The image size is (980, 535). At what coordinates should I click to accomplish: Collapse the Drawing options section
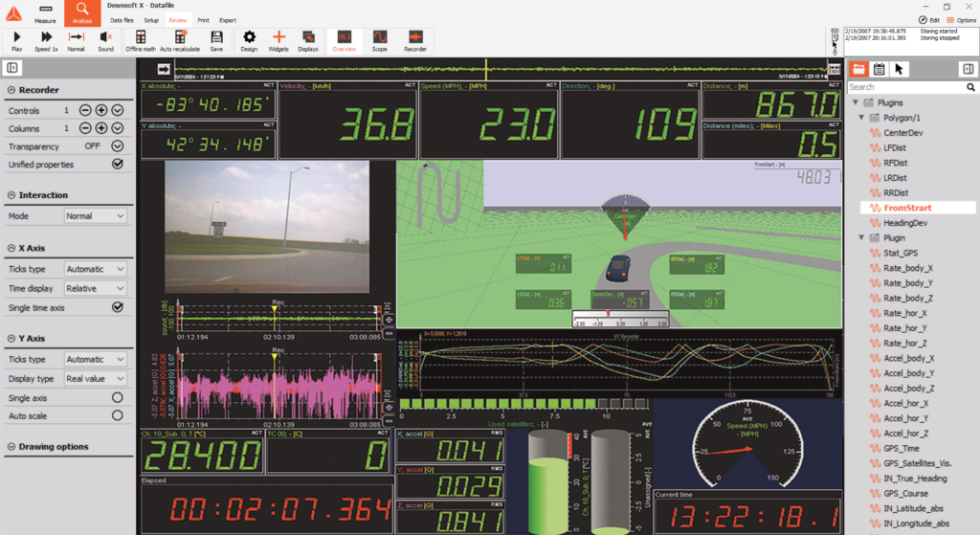pyautogui.click(x=11, y=446)
